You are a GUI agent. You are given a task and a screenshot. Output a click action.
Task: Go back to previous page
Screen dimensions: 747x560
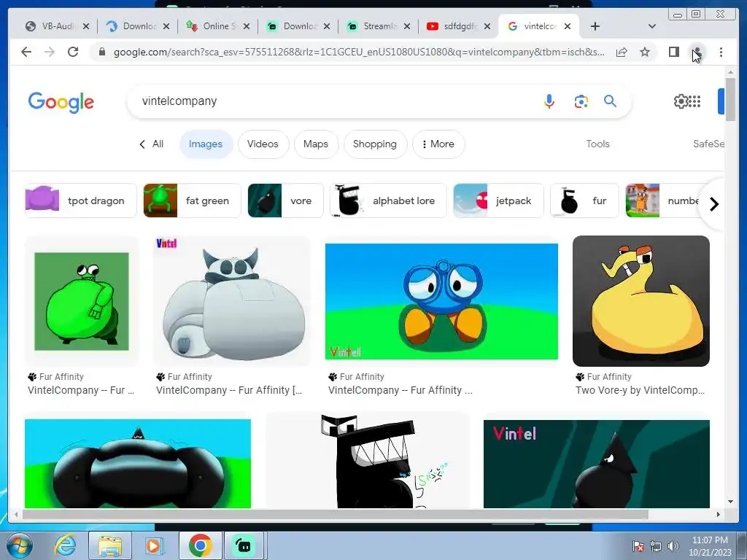26,52
